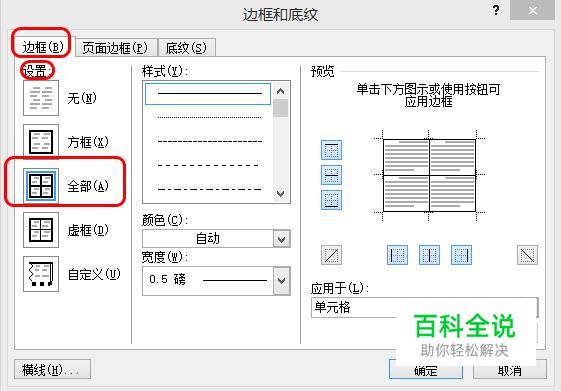Image resolution: width=561 pixels, height=391 pixels.
Task: Click the border preview diagram
Action: [x=429, y=175]
